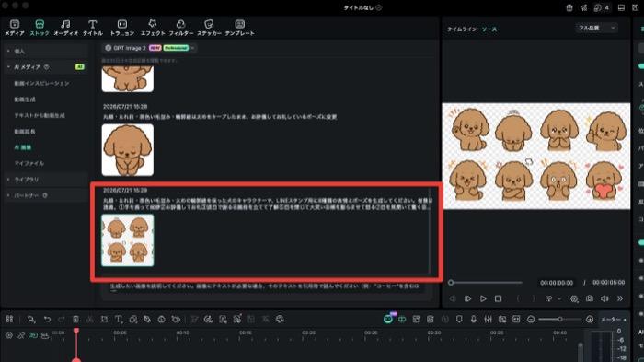Open マイファイル in sidebar
This screenshot has height=362, width=644.
pyautogui.click(x=29, y=163)
